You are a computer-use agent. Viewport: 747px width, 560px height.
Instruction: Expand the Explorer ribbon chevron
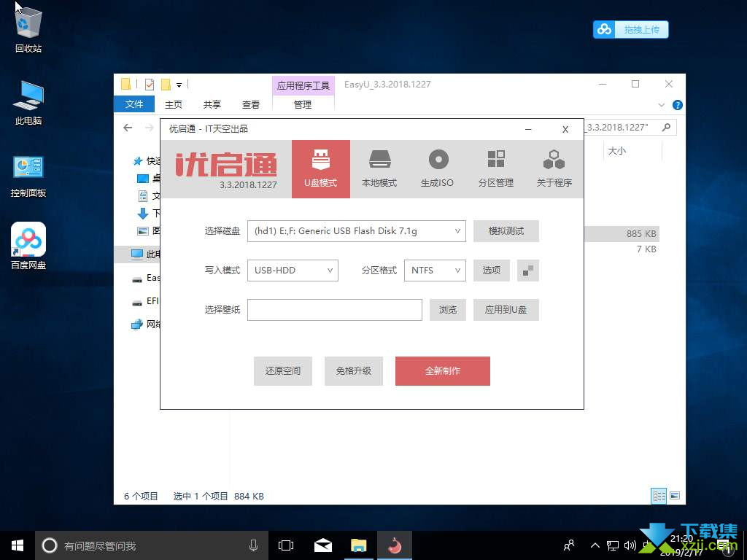pos(661,105)
